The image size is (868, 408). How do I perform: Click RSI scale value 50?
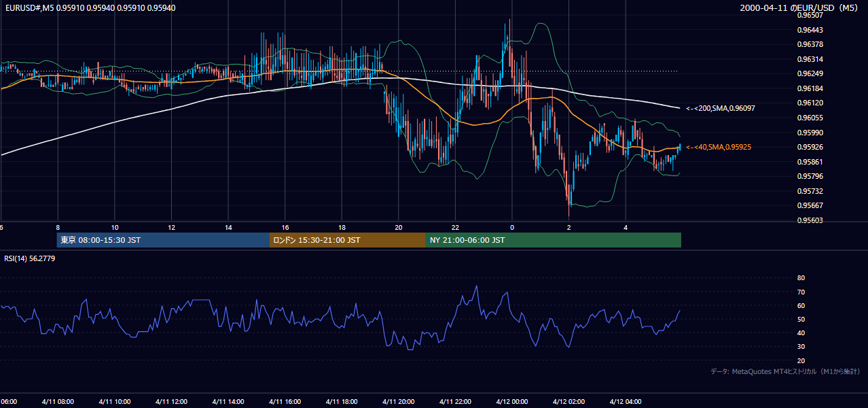coord(801,319)
